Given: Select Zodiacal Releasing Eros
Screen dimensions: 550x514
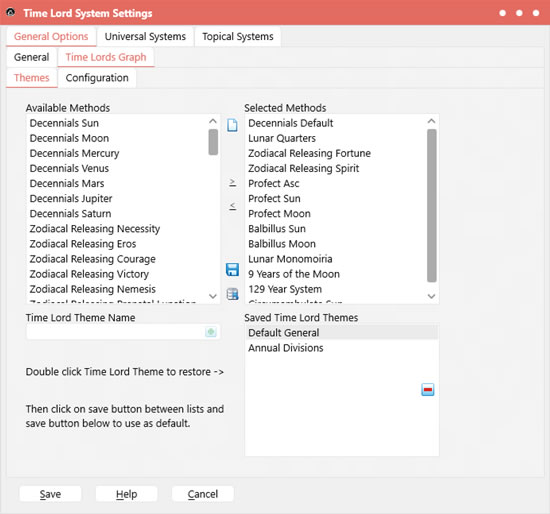Looking at the screenshot, I should 117,244.
